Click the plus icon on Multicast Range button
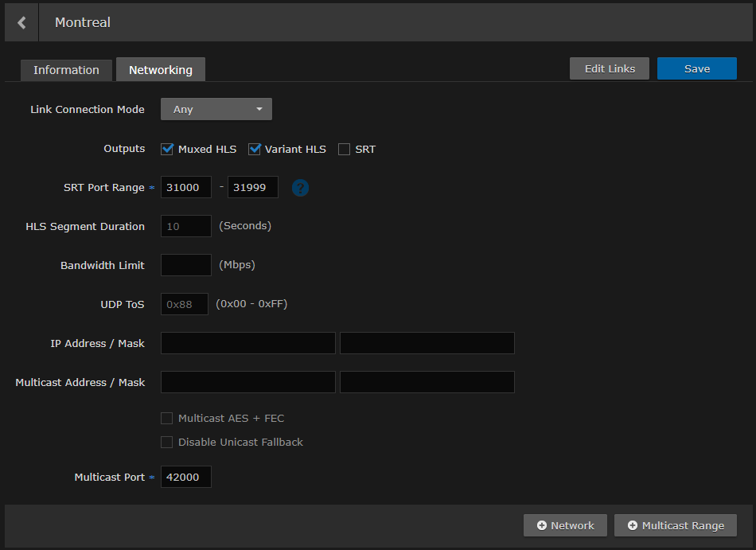The image size is (756, 550). 633,525
